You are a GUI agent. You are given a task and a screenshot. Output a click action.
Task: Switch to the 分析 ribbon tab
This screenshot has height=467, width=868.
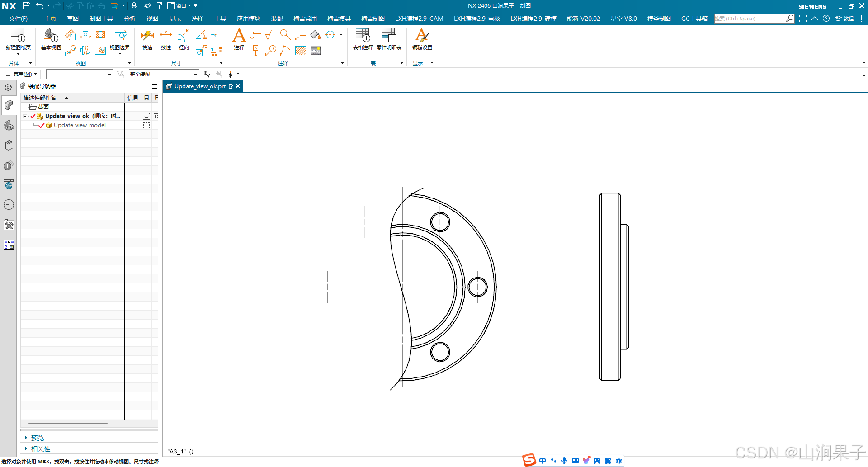pyautogui.click(x=130, y=19)
